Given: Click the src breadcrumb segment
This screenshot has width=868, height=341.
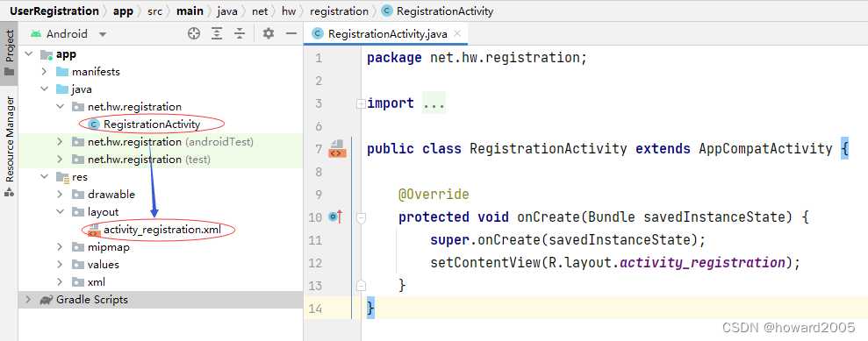Looking at the screenshot, I should [154, 11].
